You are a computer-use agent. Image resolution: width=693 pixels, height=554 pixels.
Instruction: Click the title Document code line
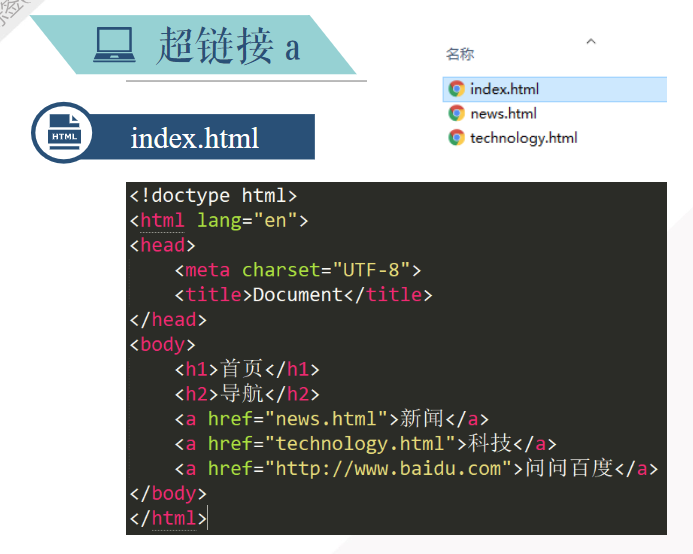(304, 294)
